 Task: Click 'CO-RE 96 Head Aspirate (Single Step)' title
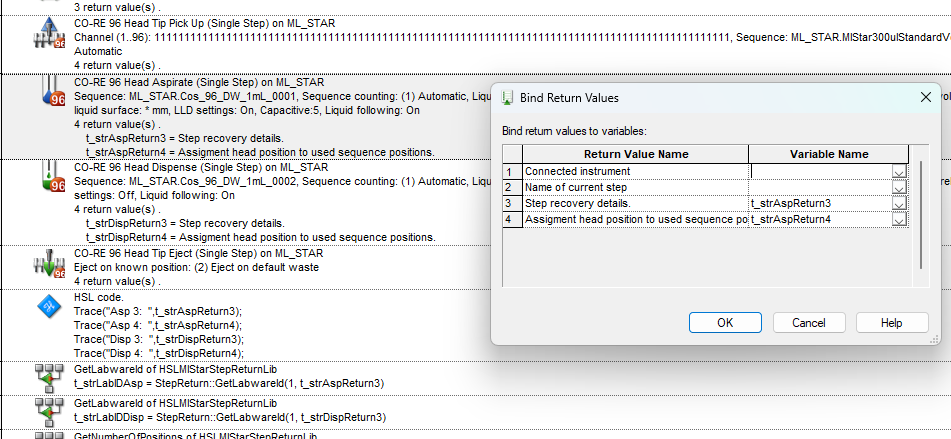click(x=199, y=82)
